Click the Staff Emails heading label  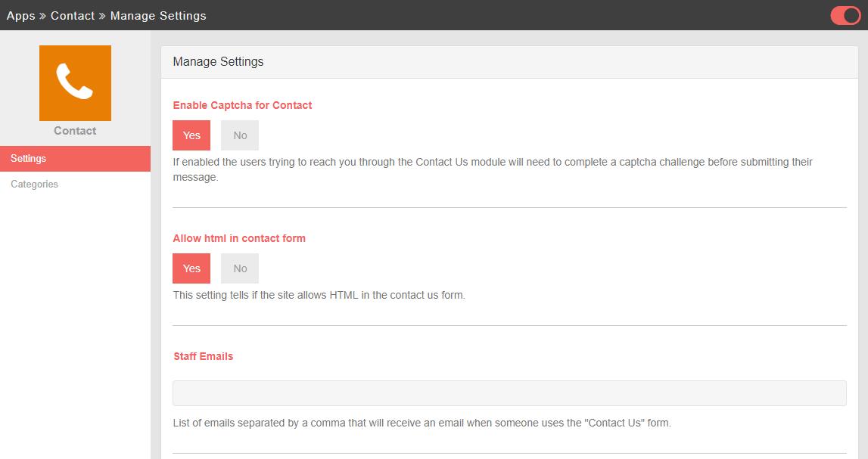click(x=203, y=356)
